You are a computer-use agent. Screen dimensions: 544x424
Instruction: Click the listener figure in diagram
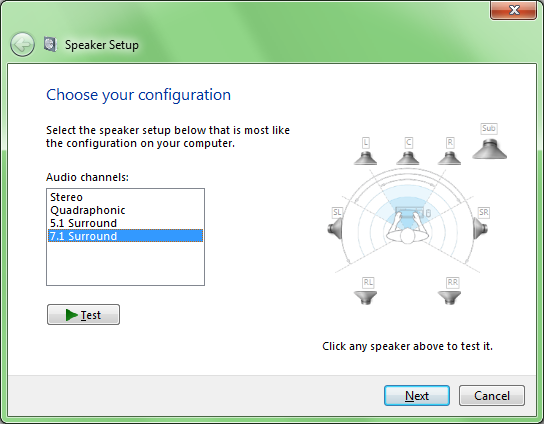pyautogui.click(x=408, y=229)
